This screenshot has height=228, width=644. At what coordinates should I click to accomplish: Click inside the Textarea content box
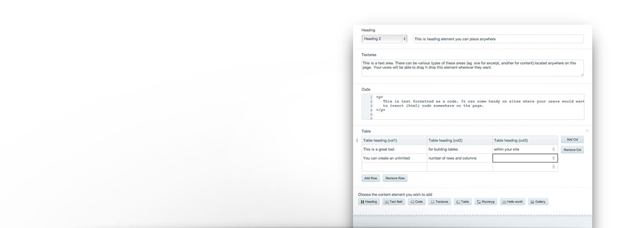(x=472, y=68)
